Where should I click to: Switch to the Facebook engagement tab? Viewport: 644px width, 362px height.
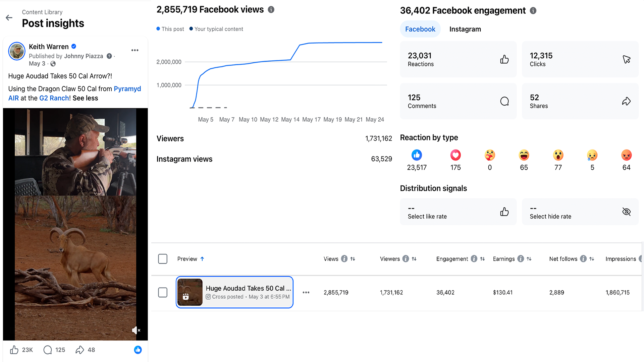coord(420,29)
